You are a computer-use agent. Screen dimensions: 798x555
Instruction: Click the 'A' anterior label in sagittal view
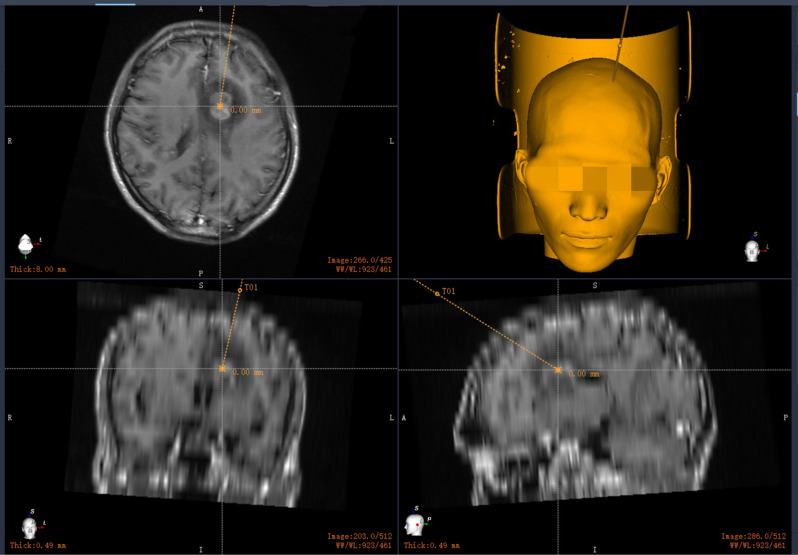(404, 418)
